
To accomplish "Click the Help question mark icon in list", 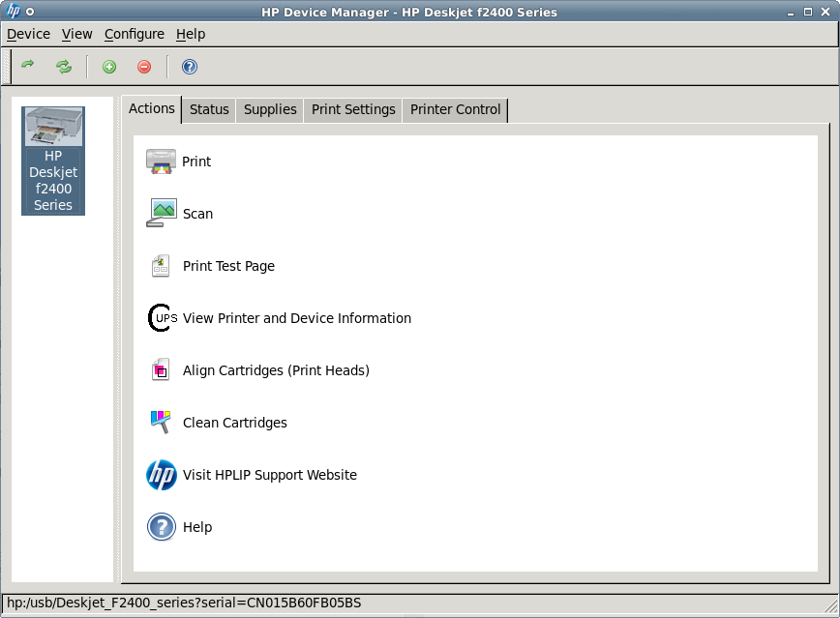I will [162, 527].
